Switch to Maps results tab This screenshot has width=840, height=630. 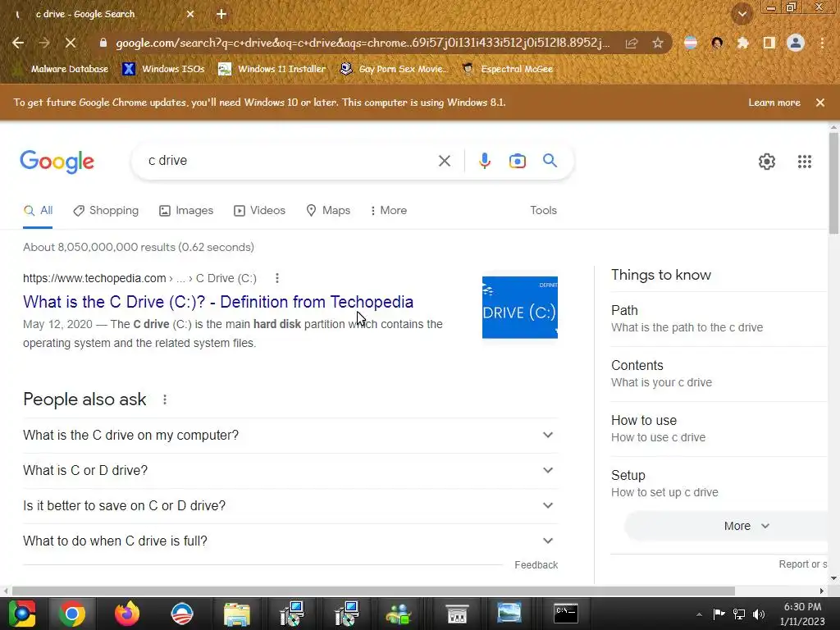tap(328, 211)
